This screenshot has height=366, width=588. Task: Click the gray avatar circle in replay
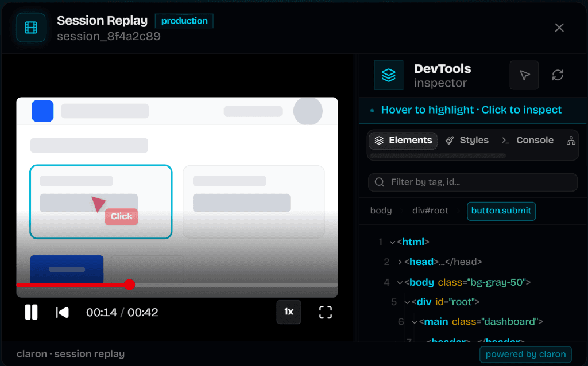click(x=308, y=111)
